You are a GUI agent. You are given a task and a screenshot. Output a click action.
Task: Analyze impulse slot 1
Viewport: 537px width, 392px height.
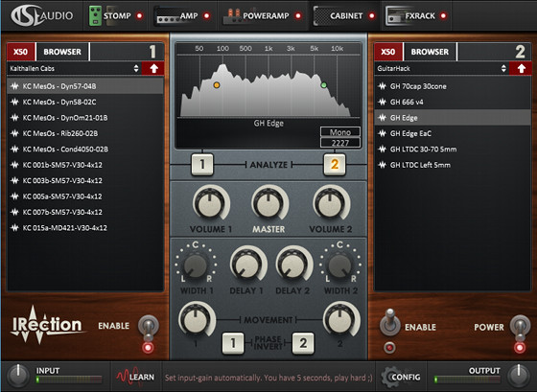[x=202, y=165]
